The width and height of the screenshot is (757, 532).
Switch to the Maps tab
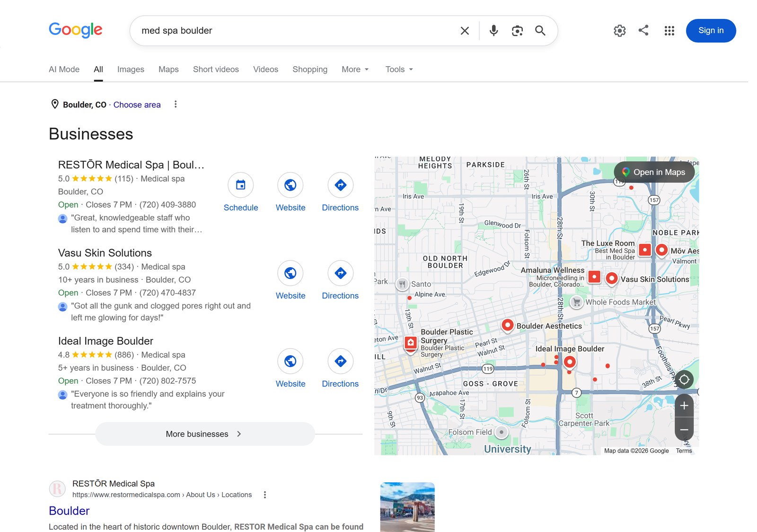[x=168, y=70]
